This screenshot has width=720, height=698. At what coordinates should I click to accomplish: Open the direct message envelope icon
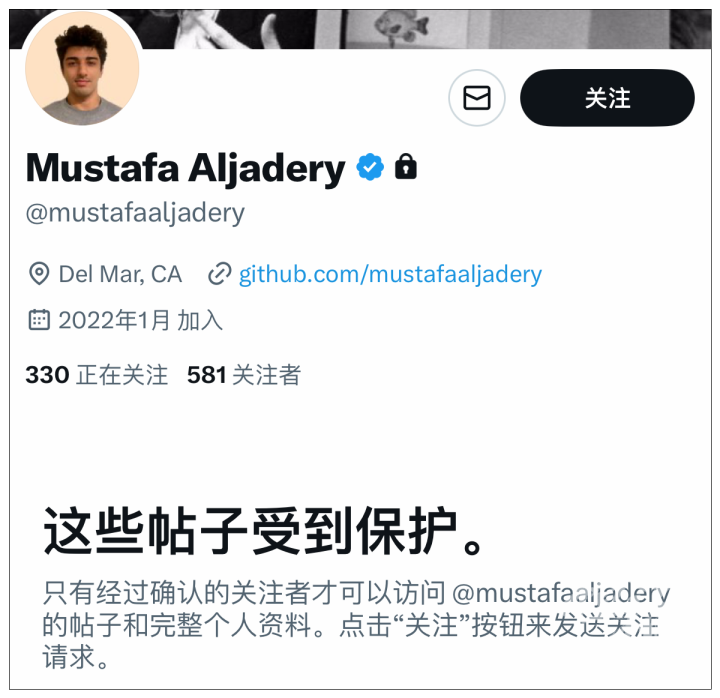click(x=477, y=98)
